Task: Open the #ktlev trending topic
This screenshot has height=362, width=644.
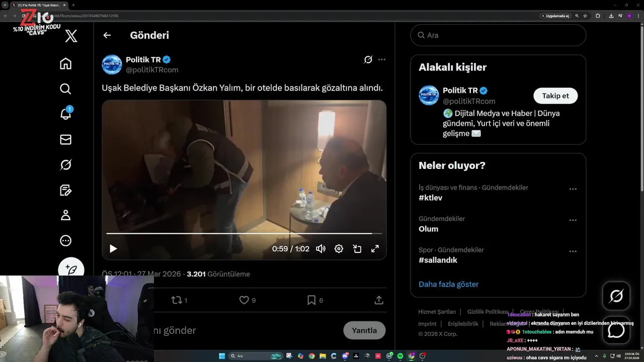Action: 430,198
